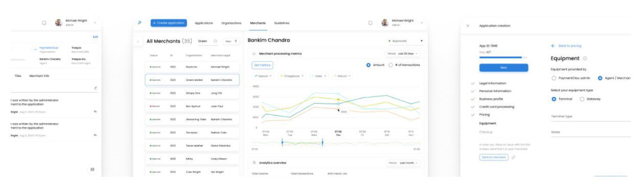This screenshot has width=644, height=189.
Task: Click the chat icon in the left panel
Action: (92, 170)
